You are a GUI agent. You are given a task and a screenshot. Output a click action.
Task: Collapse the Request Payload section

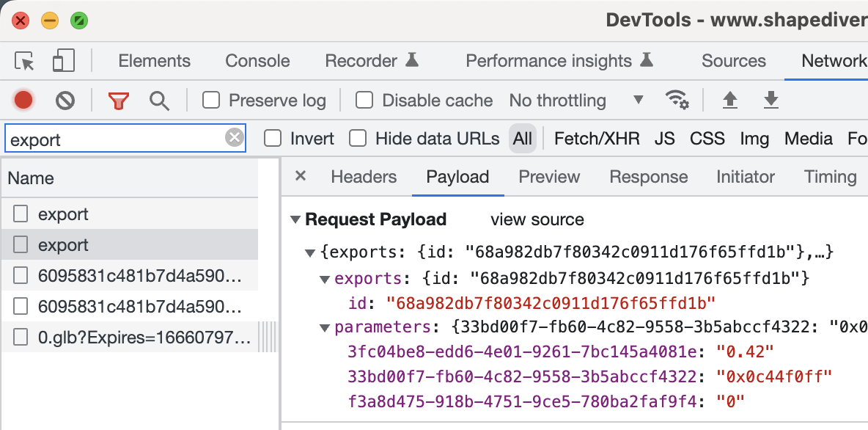click(295, 219)
